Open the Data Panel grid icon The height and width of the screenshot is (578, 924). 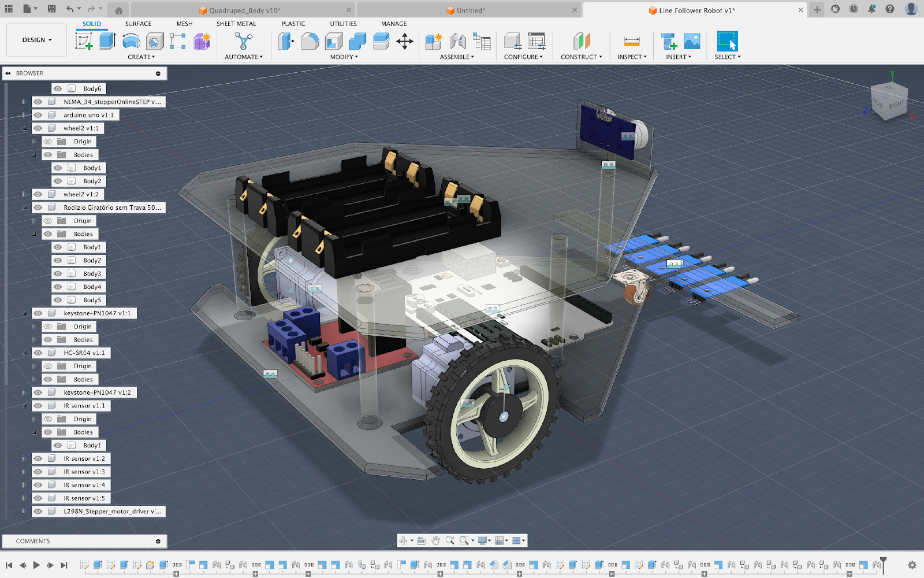(x=9, y=9)
